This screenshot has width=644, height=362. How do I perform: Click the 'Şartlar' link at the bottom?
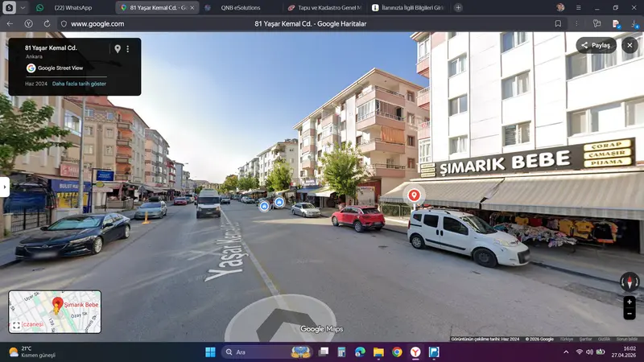(x=585, y=339)
